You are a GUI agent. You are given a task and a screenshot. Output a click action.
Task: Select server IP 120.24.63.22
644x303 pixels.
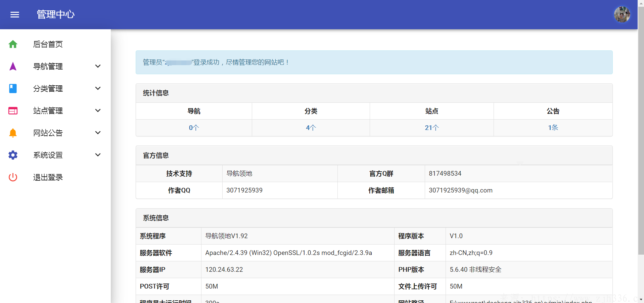pyautogui.click(x=298, y=270)
